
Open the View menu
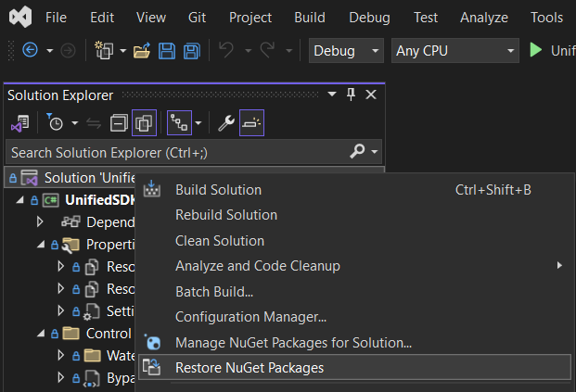151,18
